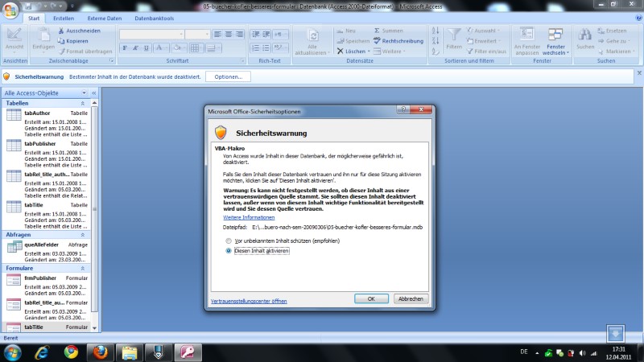Viewport: 644px width, 362px height.
Task: Select tabPublisher table in navigation
Action: point(47,154)
